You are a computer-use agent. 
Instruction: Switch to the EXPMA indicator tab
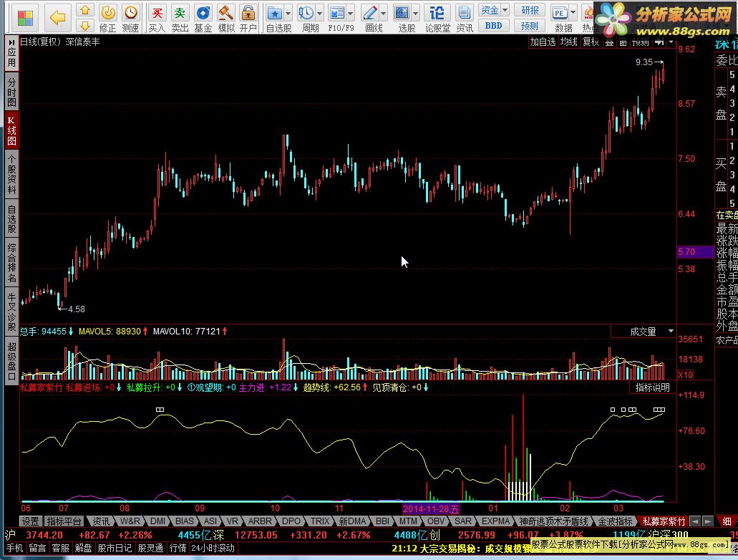(495, 521)
